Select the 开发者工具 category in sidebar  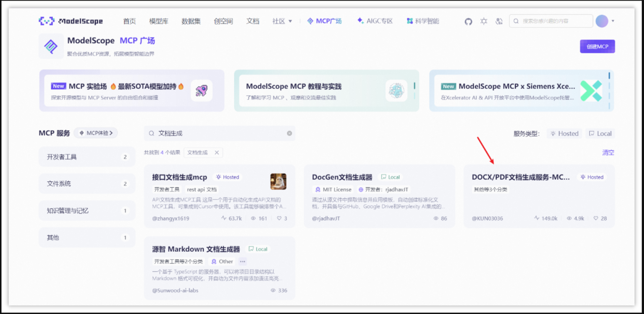pos(87,157)
